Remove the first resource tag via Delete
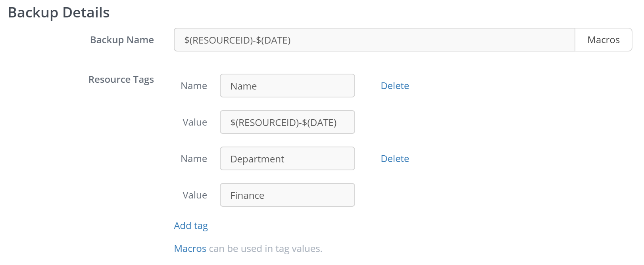Image resolution: width=644 pixels, height=265 pixels. [394, 86]
